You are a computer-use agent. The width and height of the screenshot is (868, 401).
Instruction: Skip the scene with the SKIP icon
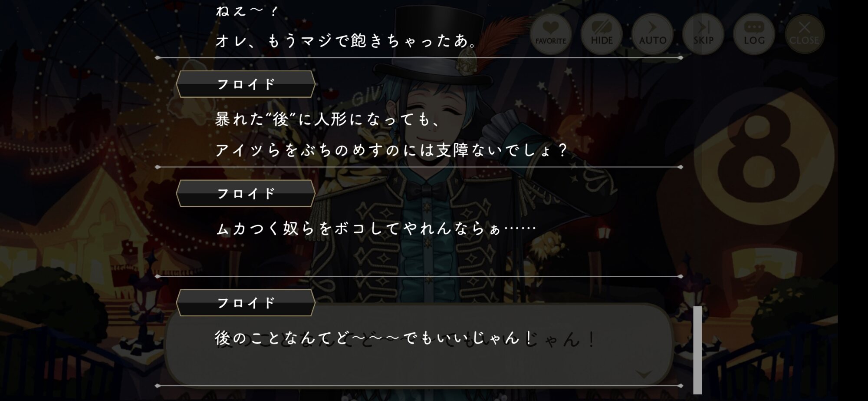tap(703, 33)
